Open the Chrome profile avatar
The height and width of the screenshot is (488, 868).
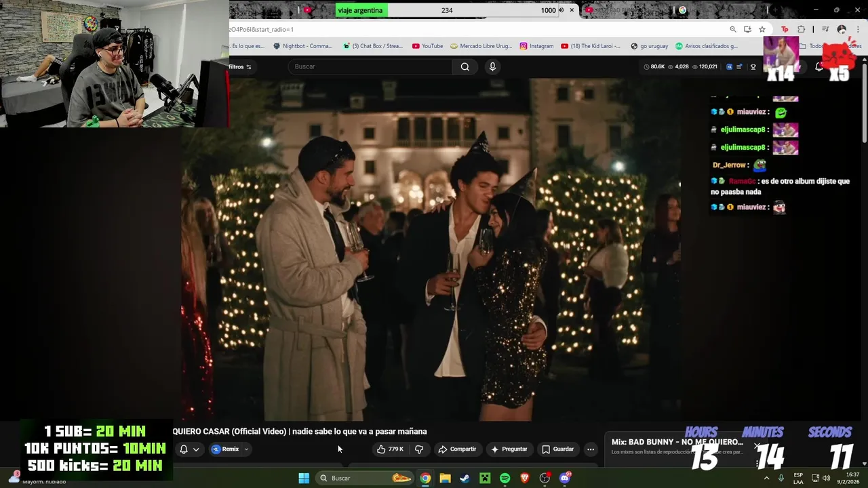[x=842, y=29]
